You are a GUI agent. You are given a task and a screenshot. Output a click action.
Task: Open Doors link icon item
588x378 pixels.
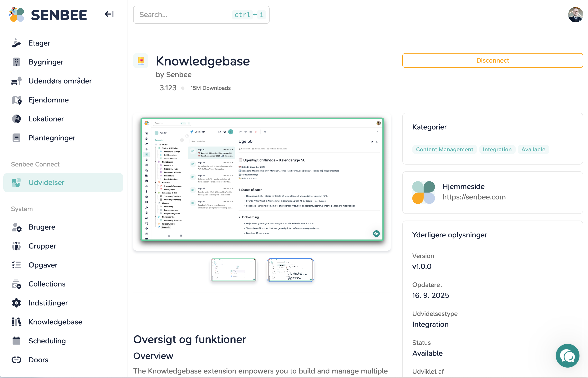click(16, 360)
